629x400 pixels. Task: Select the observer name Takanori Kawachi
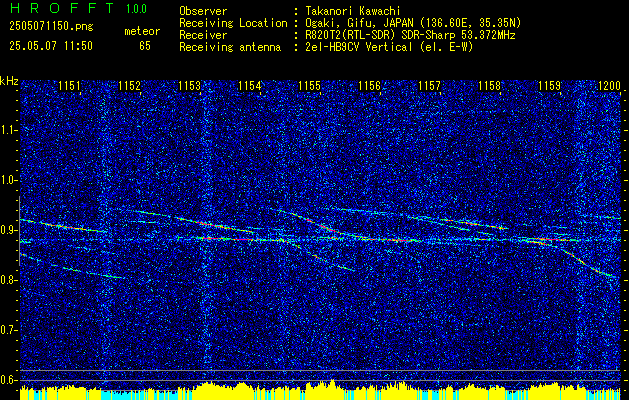click(x=353, y=11)
